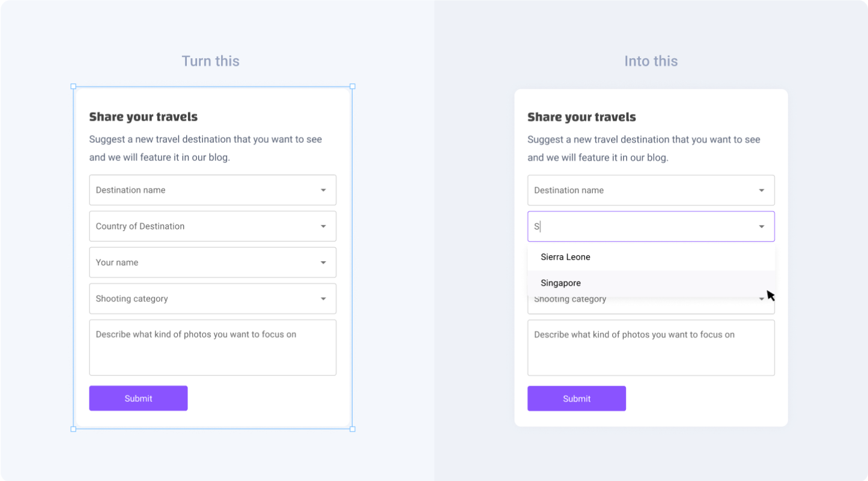Focus the field containing typed letter 'S'
The height and width of the screenshot is (481, 868).
(637, 226)
